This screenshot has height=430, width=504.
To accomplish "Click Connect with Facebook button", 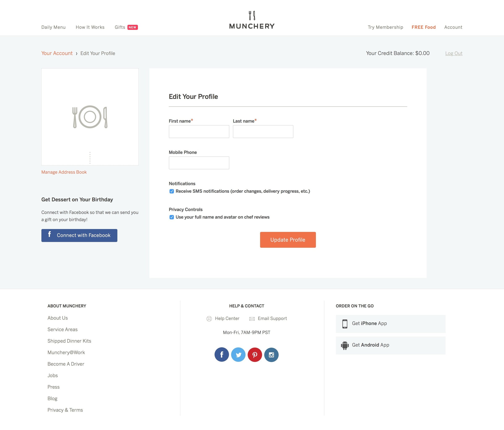I will click(x=79, y=235).
